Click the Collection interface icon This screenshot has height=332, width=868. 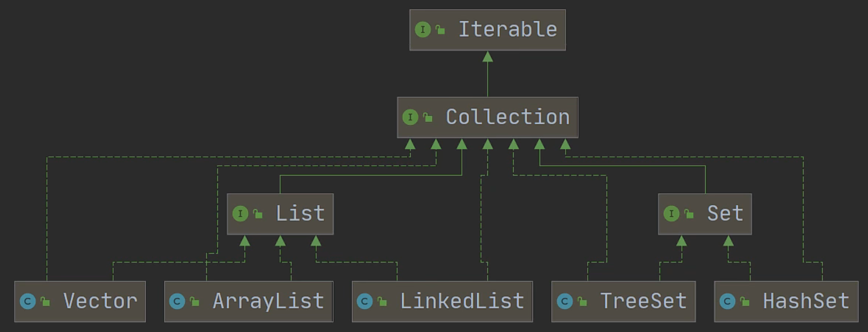click(410, 117)
